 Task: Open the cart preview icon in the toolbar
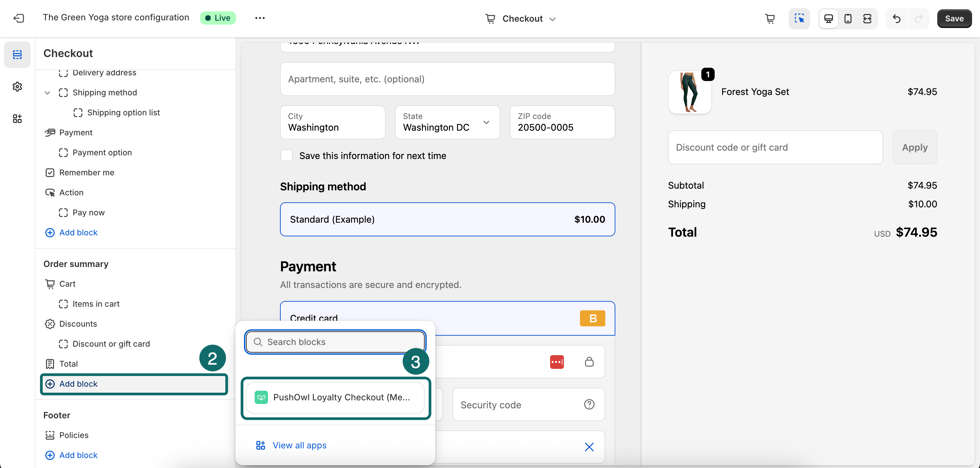[x=770, y=18]
